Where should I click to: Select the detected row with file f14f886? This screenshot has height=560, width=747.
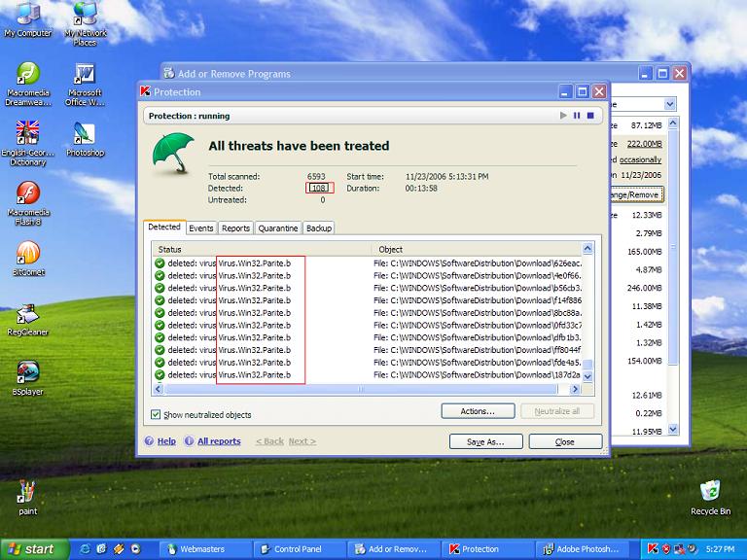pyautogui.click(x=368, y=300)
